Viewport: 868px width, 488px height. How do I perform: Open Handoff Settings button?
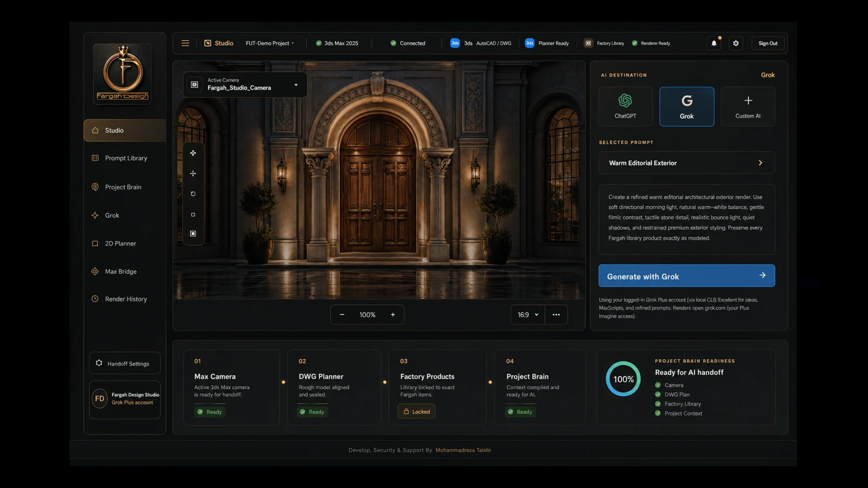coord(125,363)
